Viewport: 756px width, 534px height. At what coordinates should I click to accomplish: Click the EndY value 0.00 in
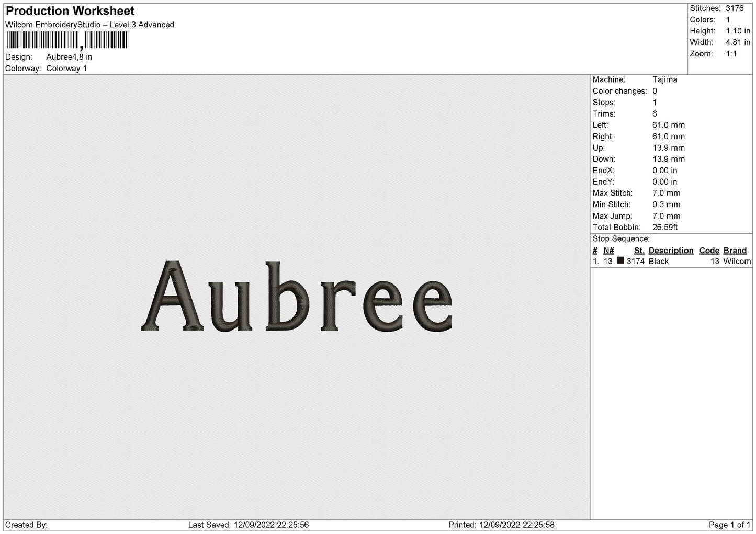(x=665, y=182)
